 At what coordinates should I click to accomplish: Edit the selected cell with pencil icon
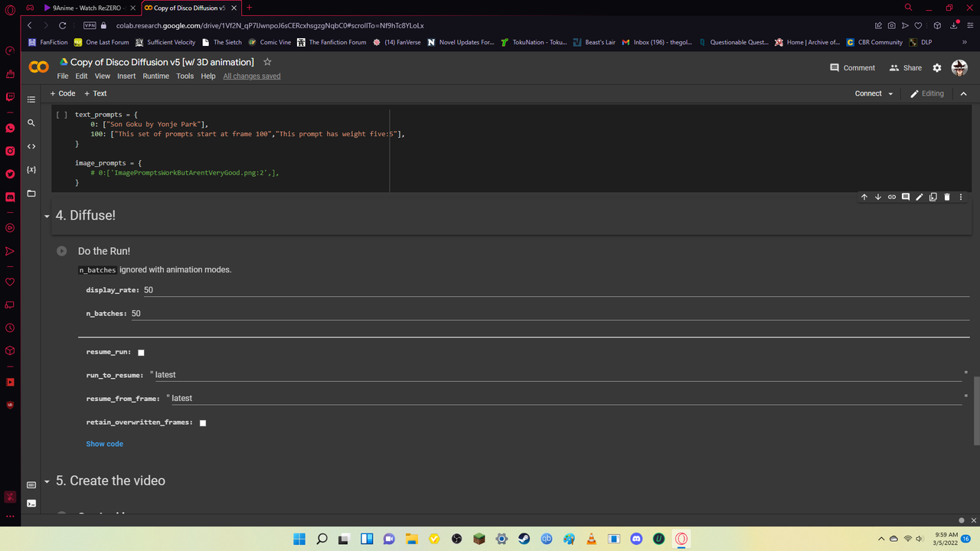pos(920,197)
